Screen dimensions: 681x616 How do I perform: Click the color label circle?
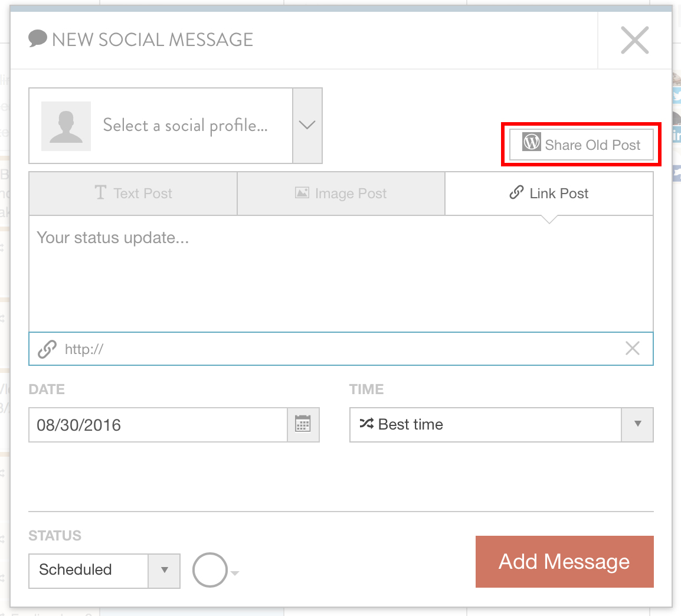[x=209, y=570]
